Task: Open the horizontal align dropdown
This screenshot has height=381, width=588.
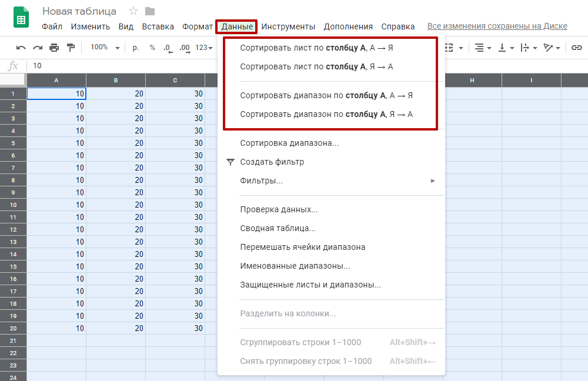Action: point(483,48)
